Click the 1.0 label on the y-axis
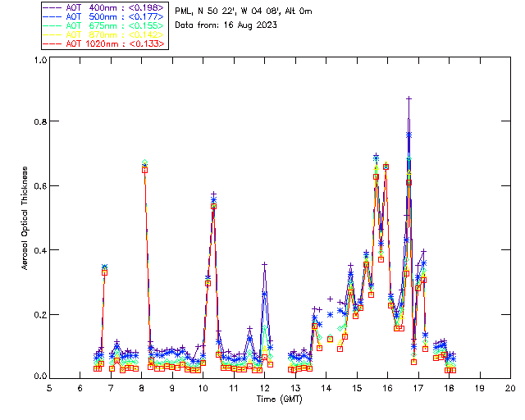Image resolution: width=525 pixels, height=420 pixels. point(40,60)
